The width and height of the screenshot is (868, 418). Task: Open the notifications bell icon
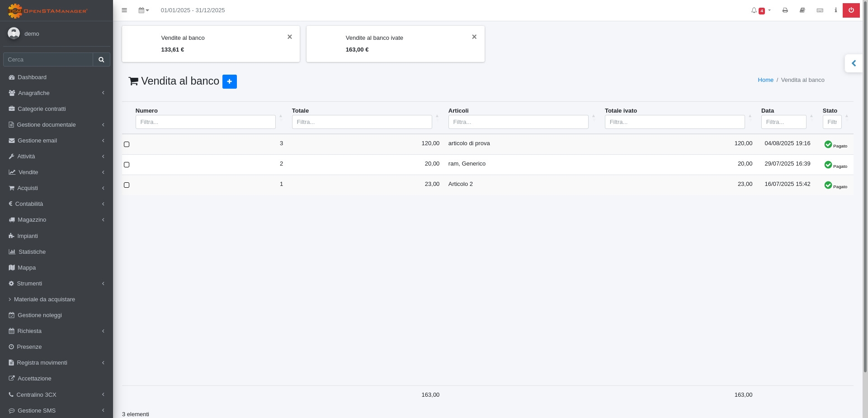[754, 10]
